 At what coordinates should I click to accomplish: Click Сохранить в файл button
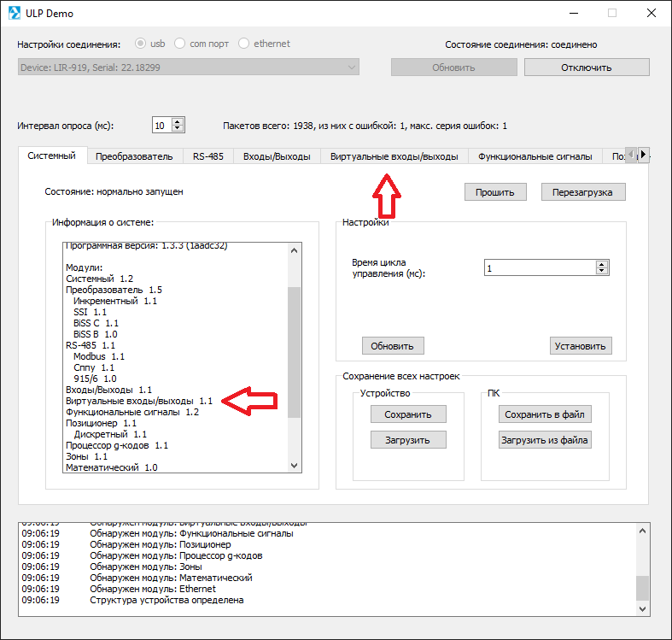coord(545,414)
